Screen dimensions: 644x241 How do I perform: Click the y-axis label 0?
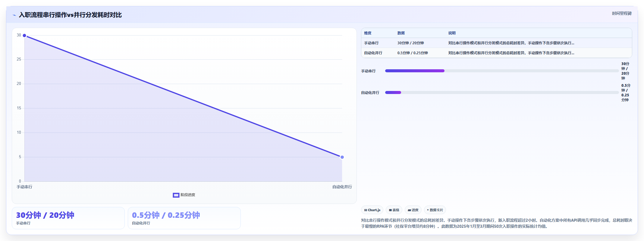(20, 181)
